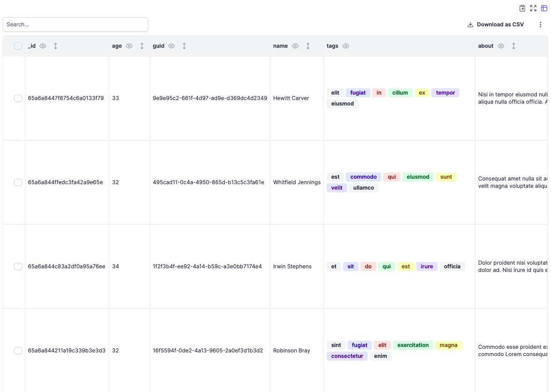Viewport: 551px width, 392px height.
Task: Click the green 'exercitation' tag
Action: [x=413, y=345]
